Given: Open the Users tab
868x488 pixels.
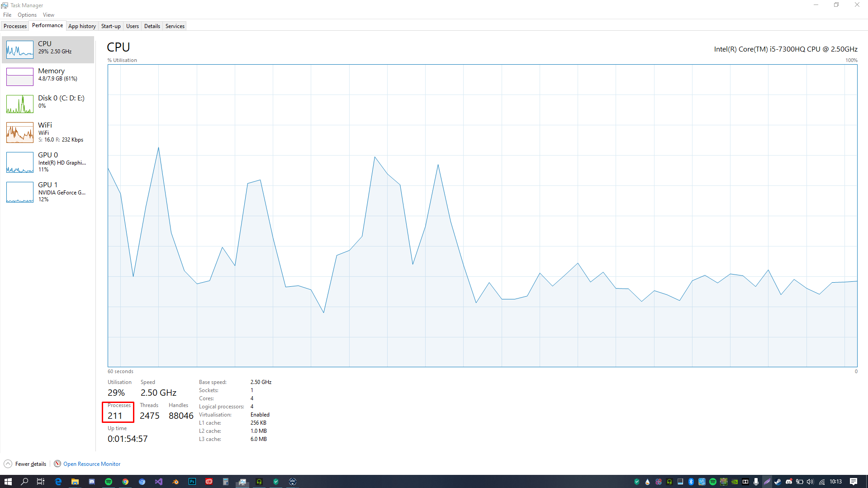Looking at the screenshot, I should click(x=133, y=26).
